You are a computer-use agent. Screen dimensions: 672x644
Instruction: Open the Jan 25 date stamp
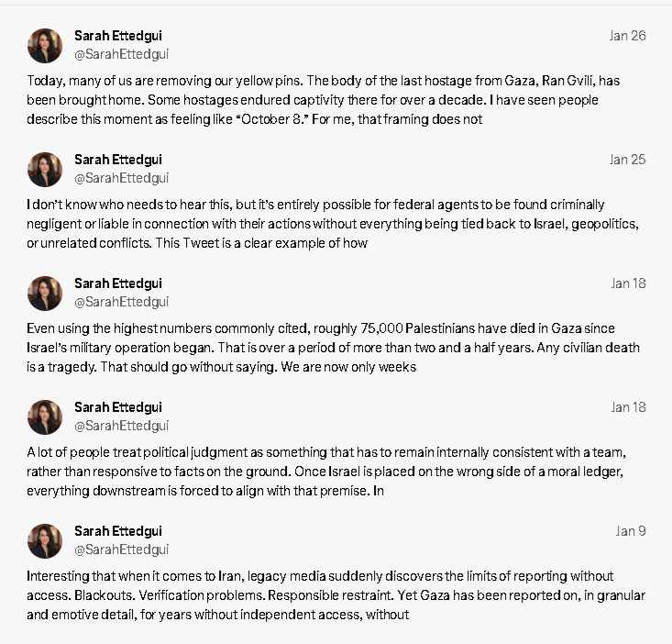(627, 160)
